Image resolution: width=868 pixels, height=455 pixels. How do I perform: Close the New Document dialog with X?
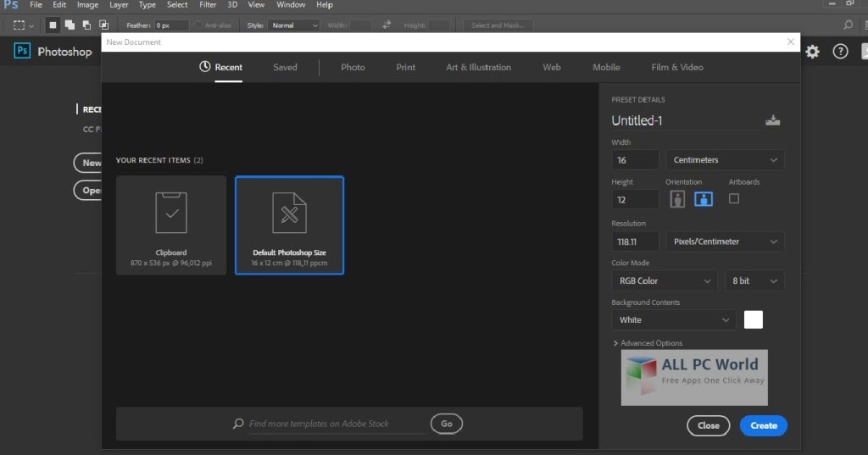tap(791, 42)
